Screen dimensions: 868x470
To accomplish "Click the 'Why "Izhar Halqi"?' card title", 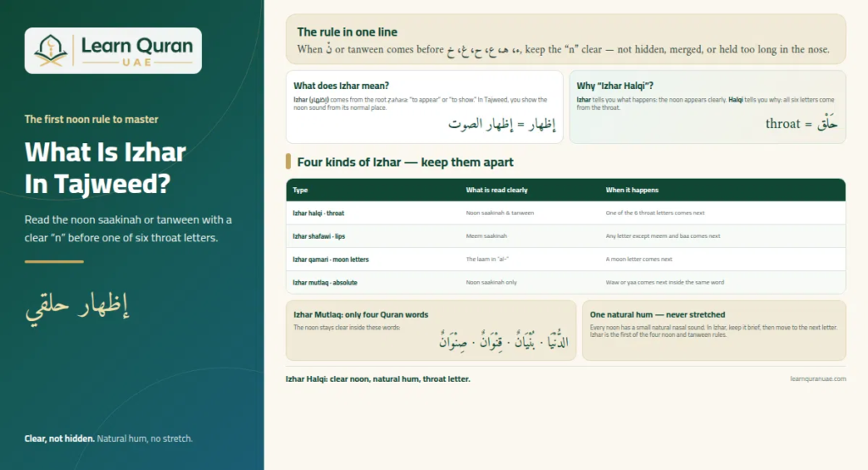I will pyautogui.click(x=615, y=86).
